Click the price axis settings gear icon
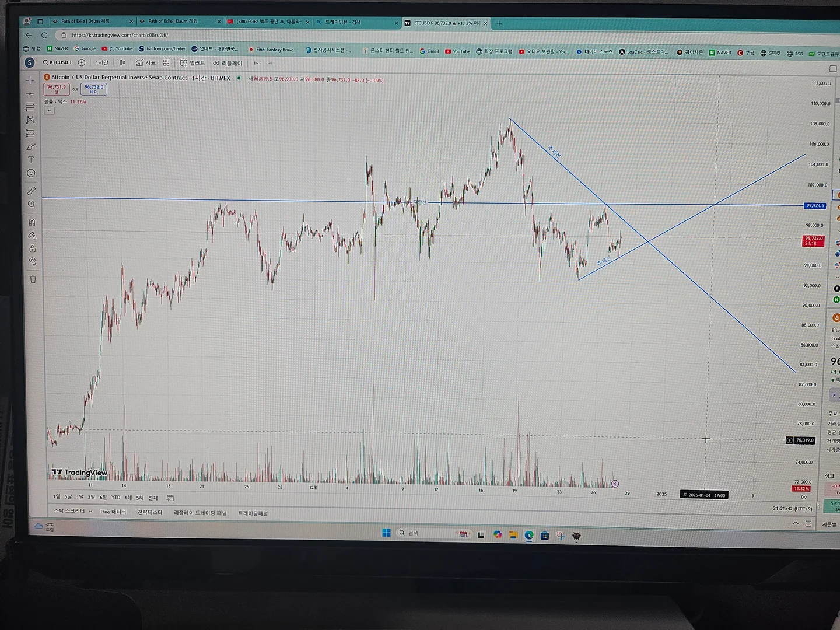840x630 pixels. [x=804, y=497]
